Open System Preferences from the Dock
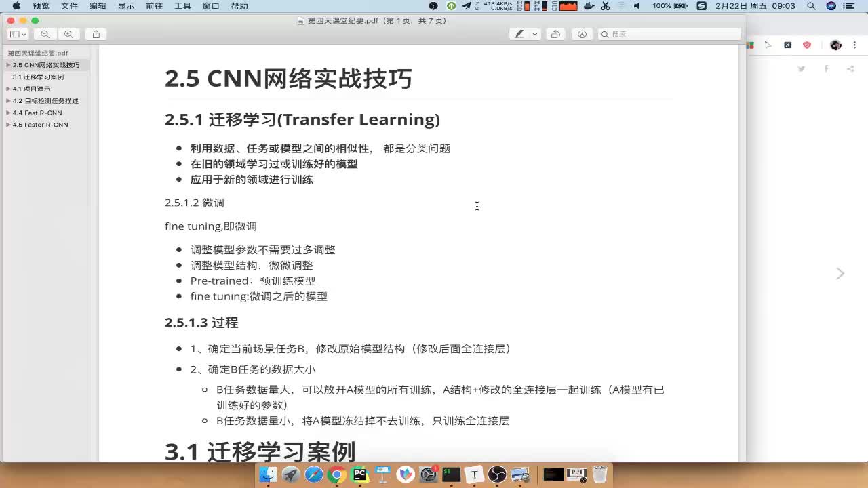 (429, 474)
